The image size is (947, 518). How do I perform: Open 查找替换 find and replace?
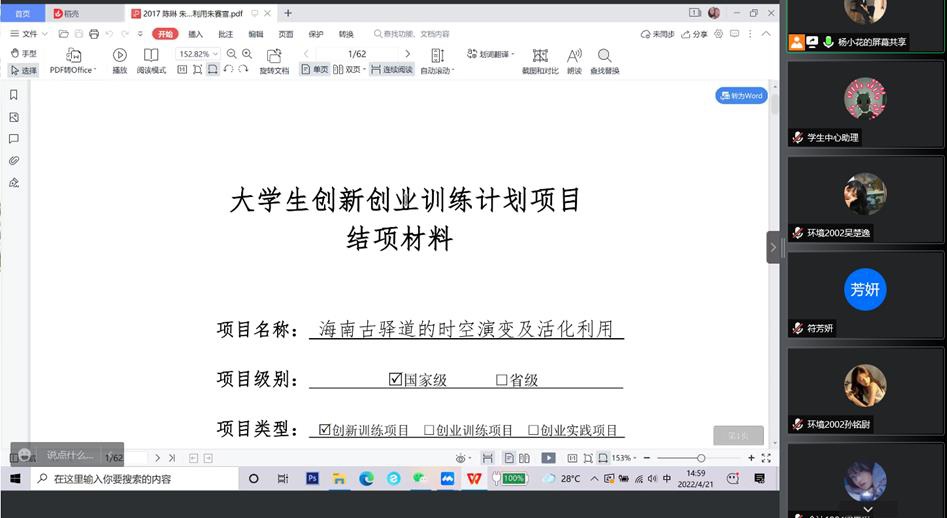[605, 61]
